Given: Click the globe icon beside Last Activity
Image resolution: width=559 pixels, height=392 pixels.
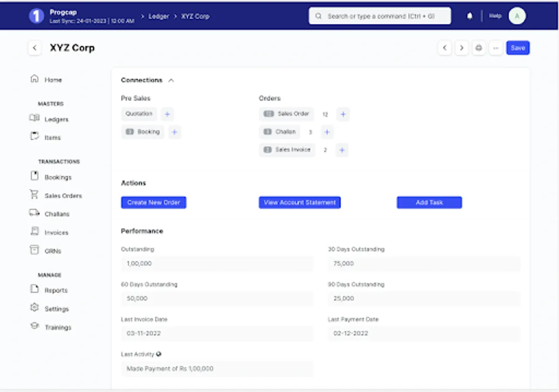Looking at the screenshot, I should pos(159,354).
